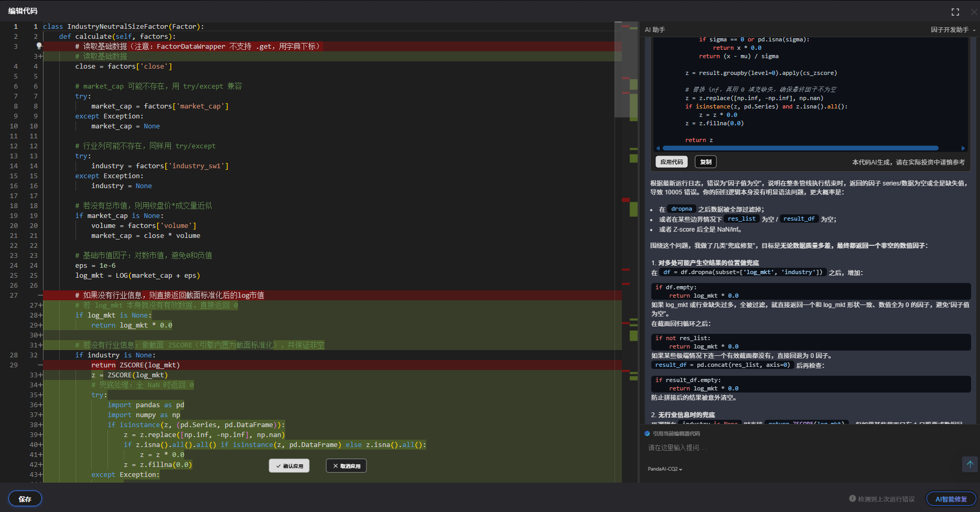Click the AI 助手 panel header
Screen dimensions: 980x512
pos(655,30)
